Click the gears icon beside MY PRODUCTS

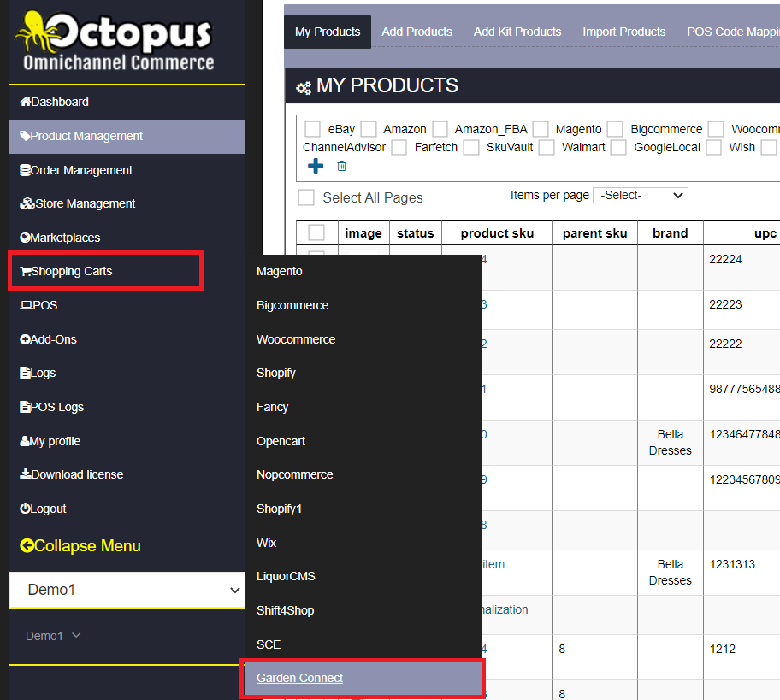[x=304, y=88]
